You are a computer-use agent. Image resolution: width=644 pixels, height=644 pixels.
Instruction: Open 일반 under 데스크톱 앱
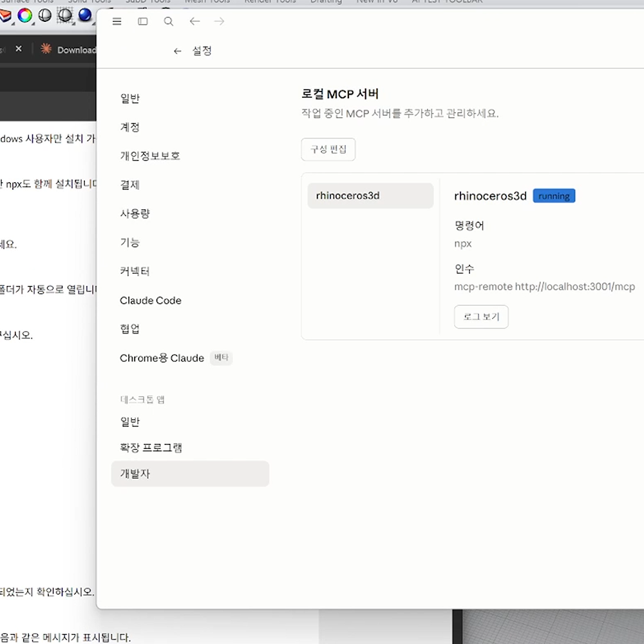point(130,422)
